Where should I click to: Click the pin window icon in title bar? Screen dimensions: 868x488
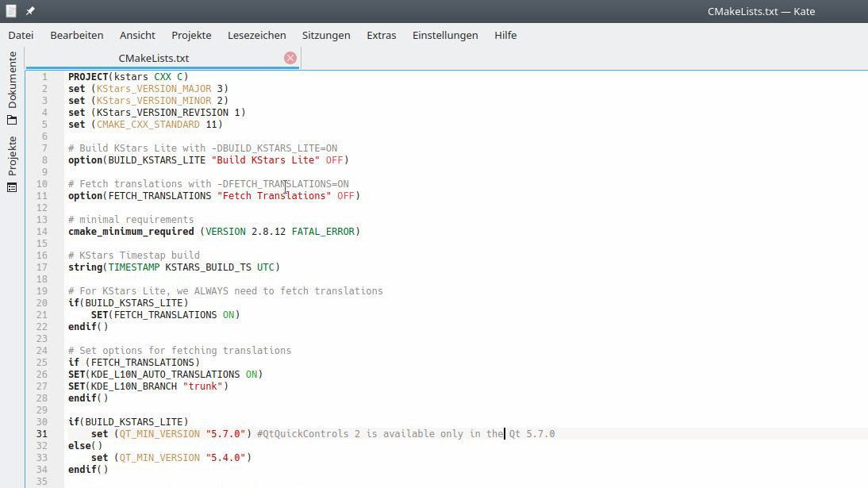coord(30,11)
